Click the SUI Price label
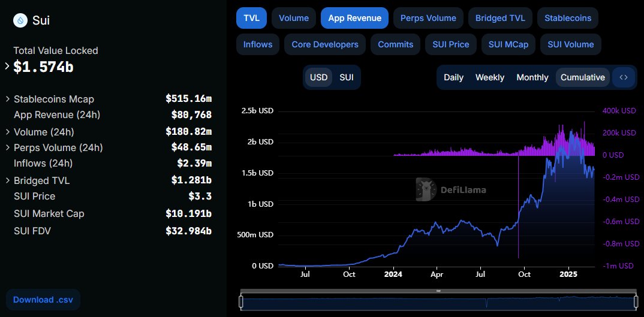Screen dimensions: 644x317 pyautogui.click(x=35, y=196)
